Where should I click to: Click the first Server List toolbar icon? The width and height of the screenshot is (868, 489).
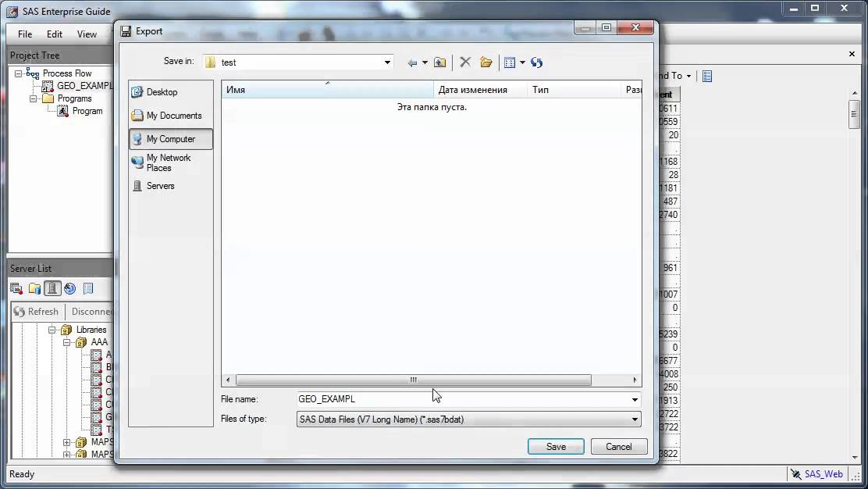coord(16,288)
